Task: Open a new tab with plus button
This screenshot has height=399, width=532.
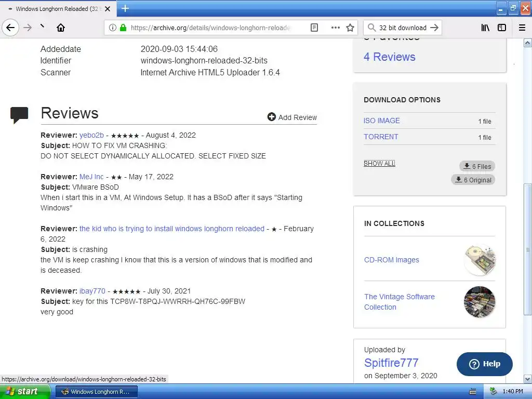Action: coord(125,8)
